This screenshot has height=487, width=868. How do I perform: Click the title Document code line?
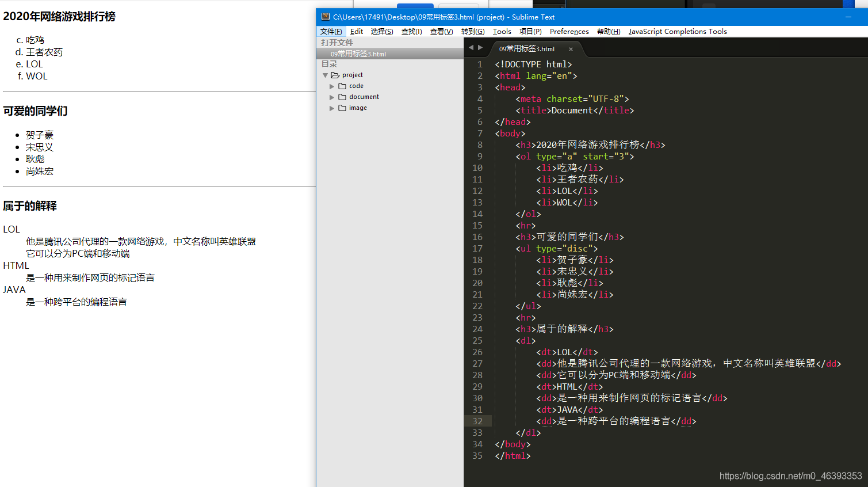(x=575, y=111)
